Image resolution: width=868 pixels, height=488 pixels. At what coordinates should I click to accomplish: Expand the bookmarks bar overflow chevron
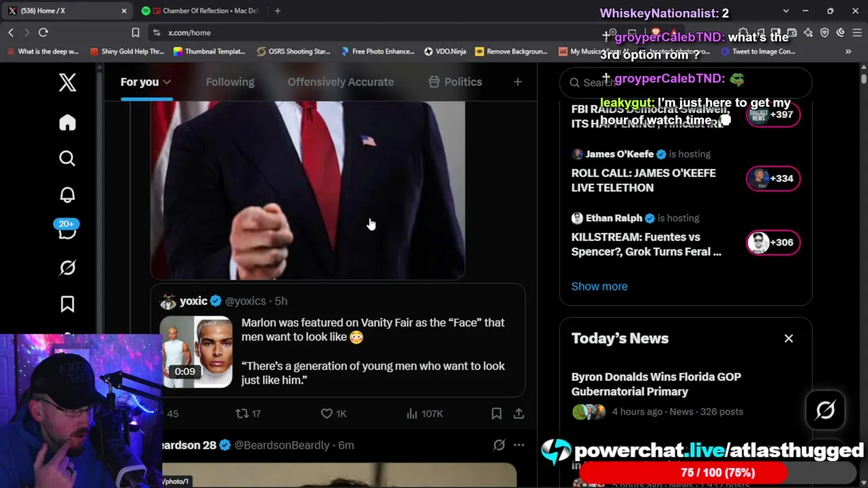point(848,52)
